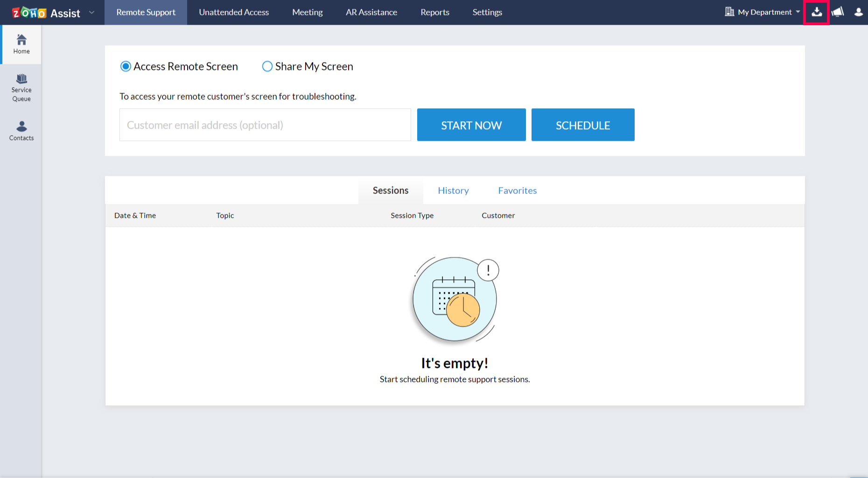Click the SCHEDULE button

(x=582, y=125)
